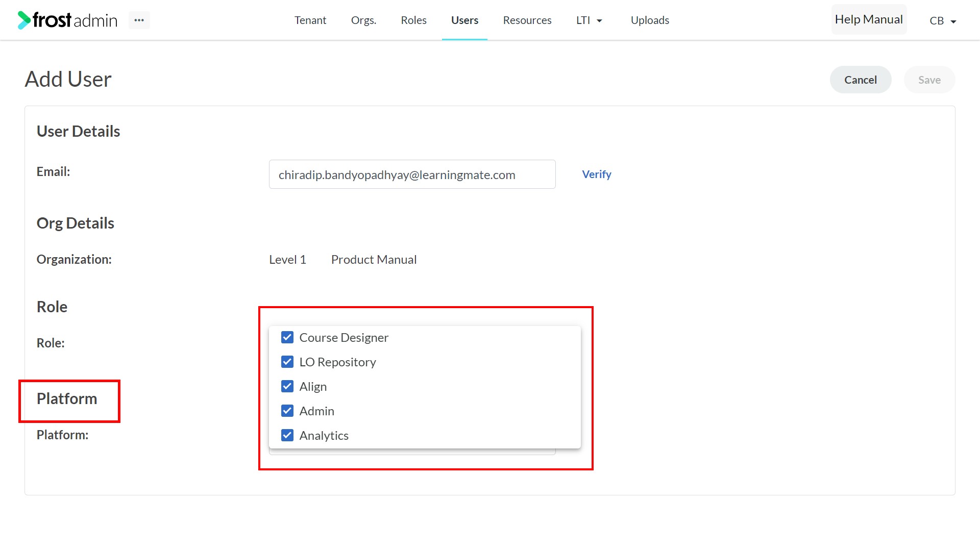Cancel adding the user
The image size is (980, 551).
[861, 80]
